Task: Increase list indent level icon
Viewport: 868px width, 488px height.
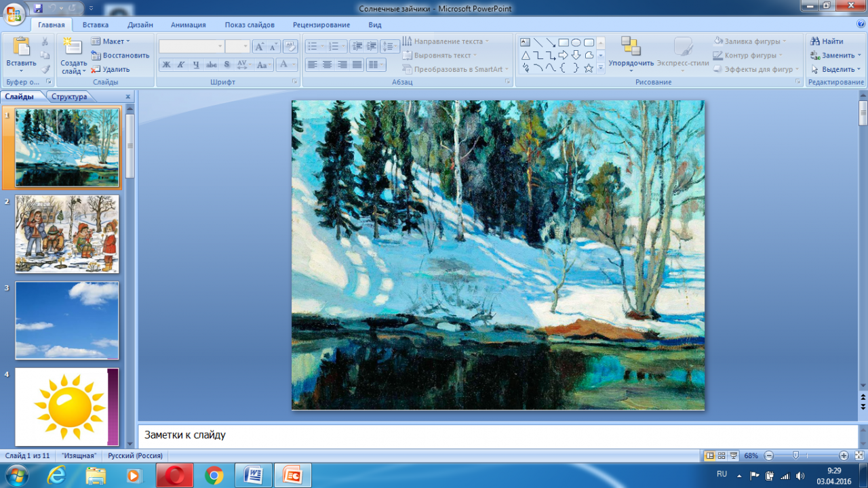Action: pos(372,47)
